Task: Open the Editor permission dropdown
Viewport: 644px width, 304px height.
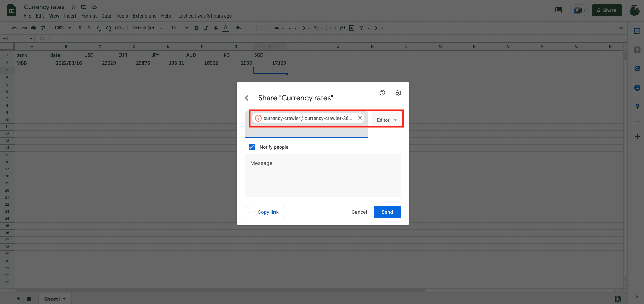Action: click(x=386, y=120)
